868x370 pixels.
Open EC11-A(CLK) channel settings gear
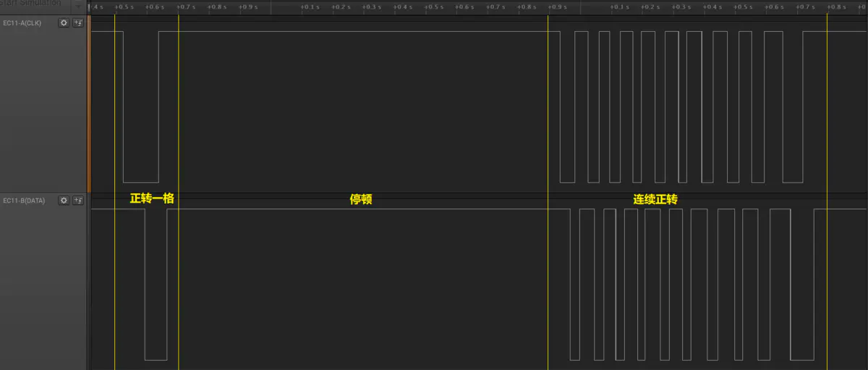[x=64, y=22]
